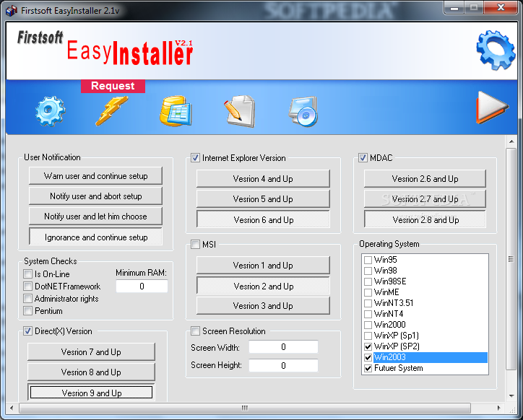
Task: Click the vertical scrollbar down arrow
Action: (511, 396)
